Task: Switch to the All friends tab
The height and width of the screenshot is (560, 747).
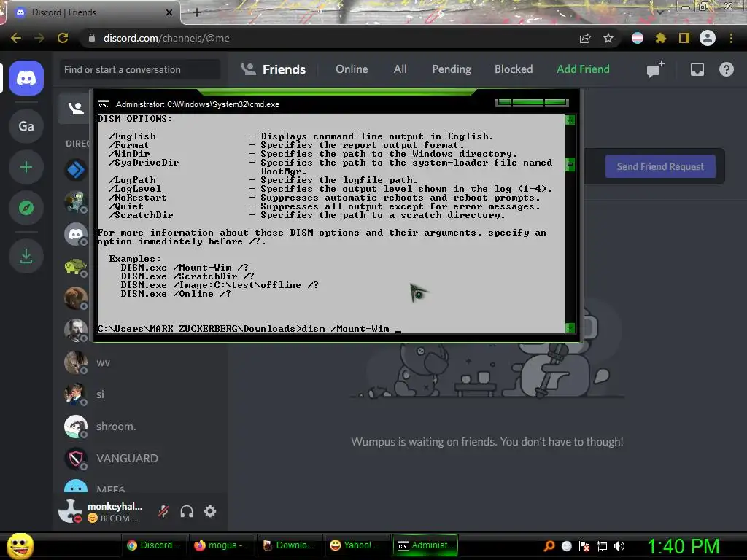Action: [400, 69]
